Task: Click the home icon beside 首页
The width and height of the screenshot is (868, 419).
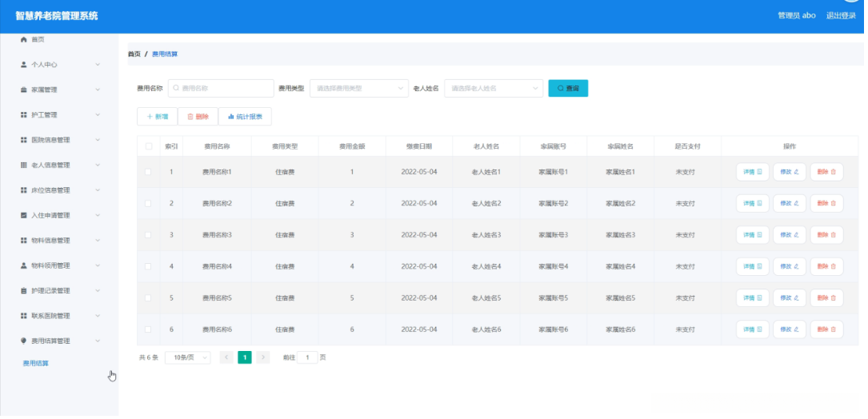Action: pyautogui.click(x=23, y=39)
